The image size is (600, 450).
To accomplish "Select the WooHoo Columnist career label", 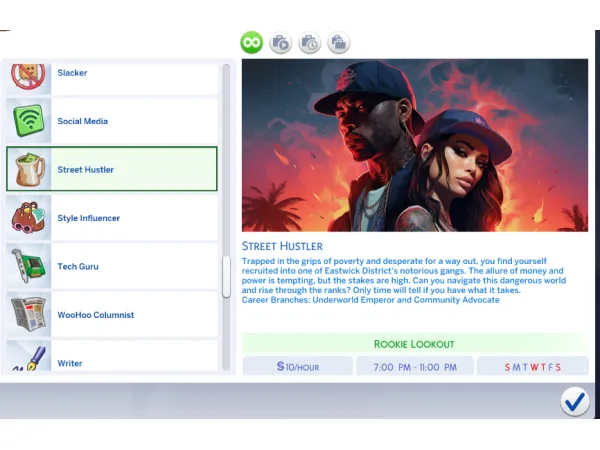I will (96, 315).
